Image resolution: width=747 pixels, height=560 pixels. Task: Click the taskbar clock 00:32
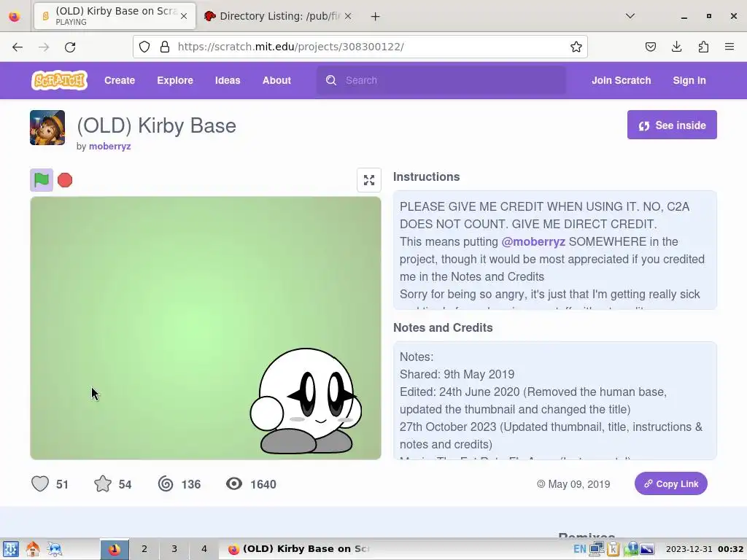[705, 549]
